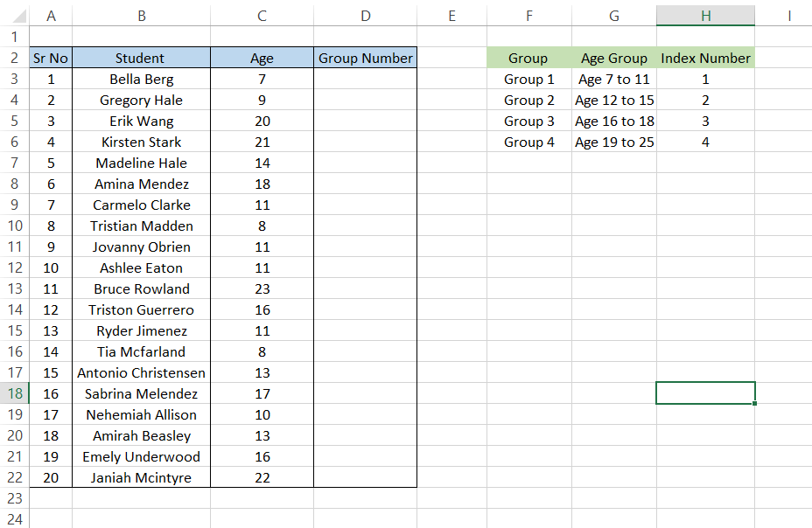Image resolution: width=812 pixels, height=528 pixels.
Task: Click the Group 4 cell
Action: click(528, 142)
